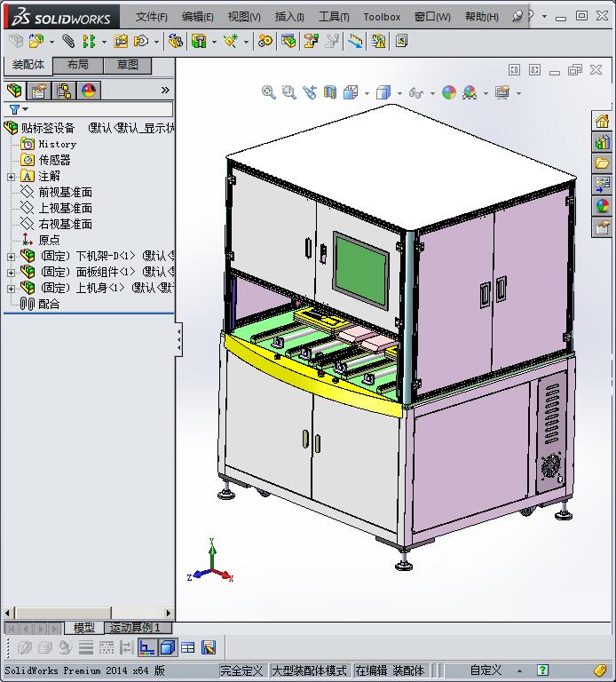Select the 配合 mates folder
Screen dimensions: 616x682
point(49,304)
